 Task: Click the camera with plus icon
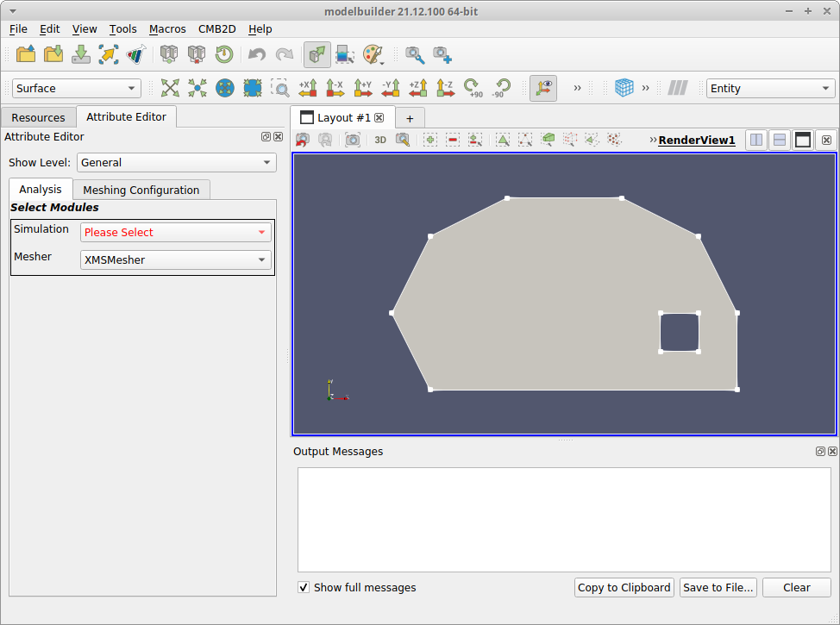[x=442, y=54]
